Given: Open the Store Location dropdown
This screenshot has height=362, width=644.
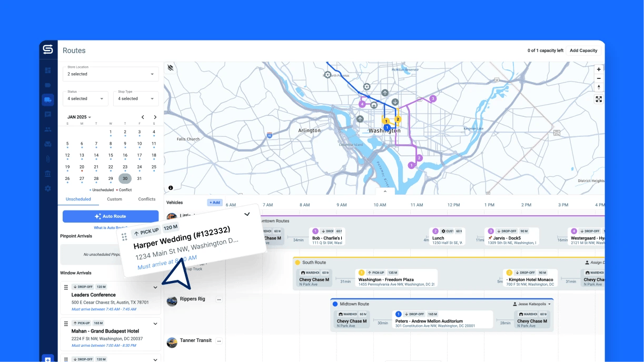Looking at the screenshot, I should tap(110, 74).
